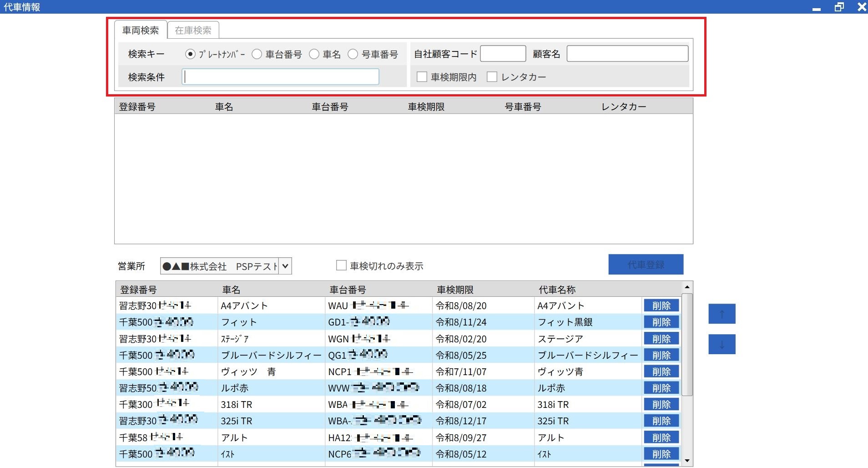Image resolution: width=868 pixels, height=468 pixels.
Task: Enable the レンタカー checkbox
Action: point(492,77)
